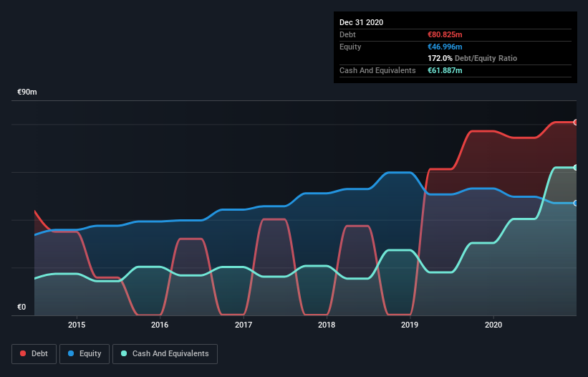Click the €90m axis label

27,92
